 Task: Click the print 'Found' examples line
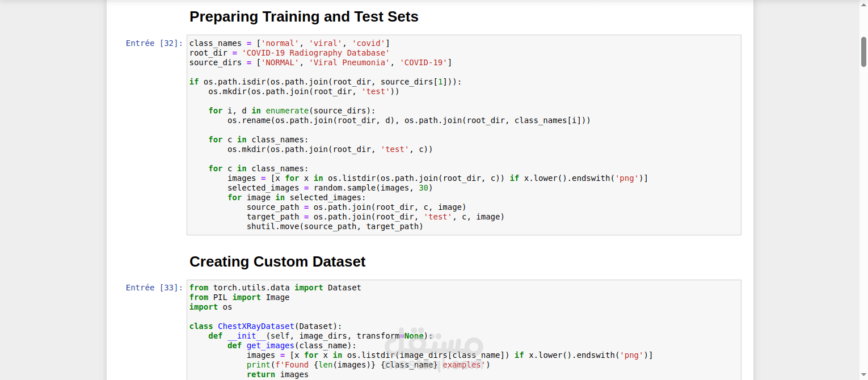(x=368, y=365)
